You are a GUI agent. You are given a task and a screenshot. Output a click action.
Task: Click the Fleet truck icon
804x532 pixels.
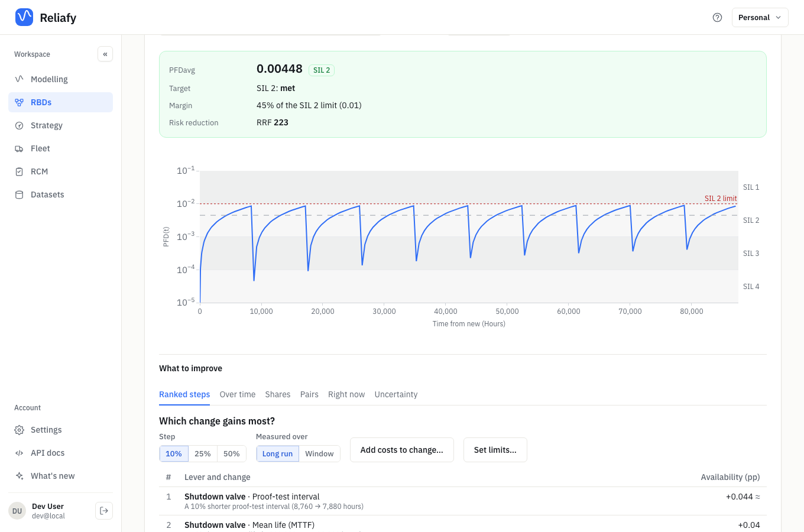[19, 148]
